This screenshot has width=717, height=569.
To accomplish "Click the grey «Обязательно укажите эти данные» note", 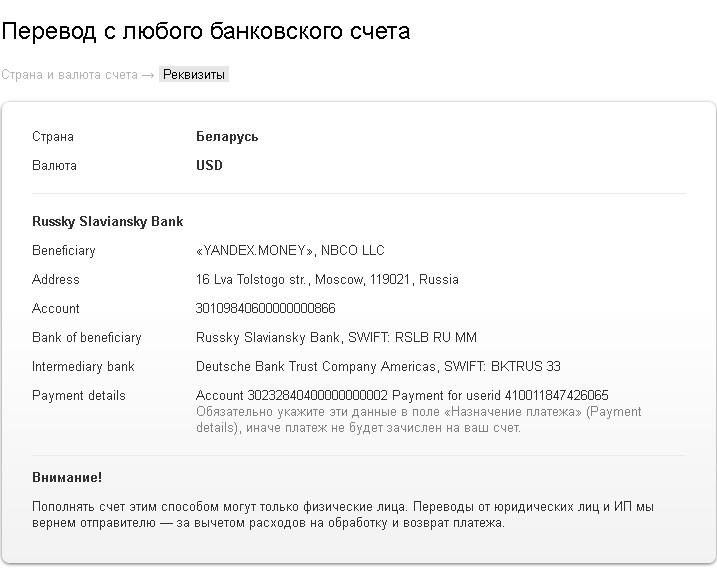I will [418, 420].
